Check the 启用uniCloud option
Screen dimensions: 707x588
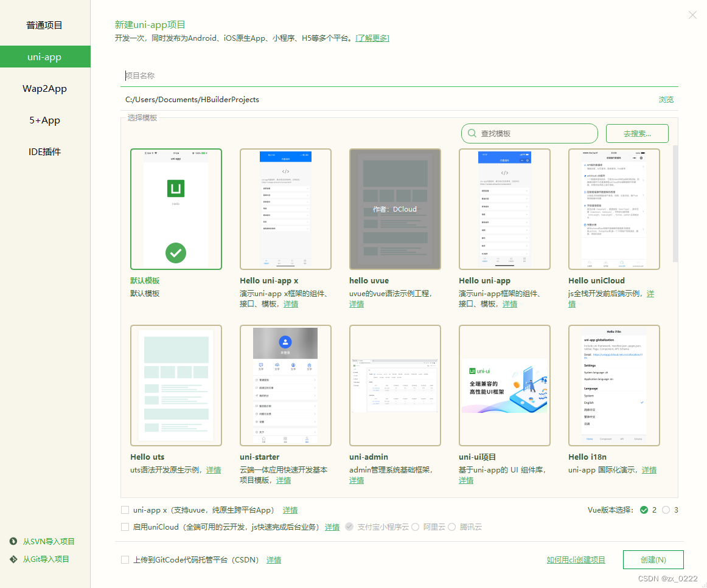[x=125, y=527]
